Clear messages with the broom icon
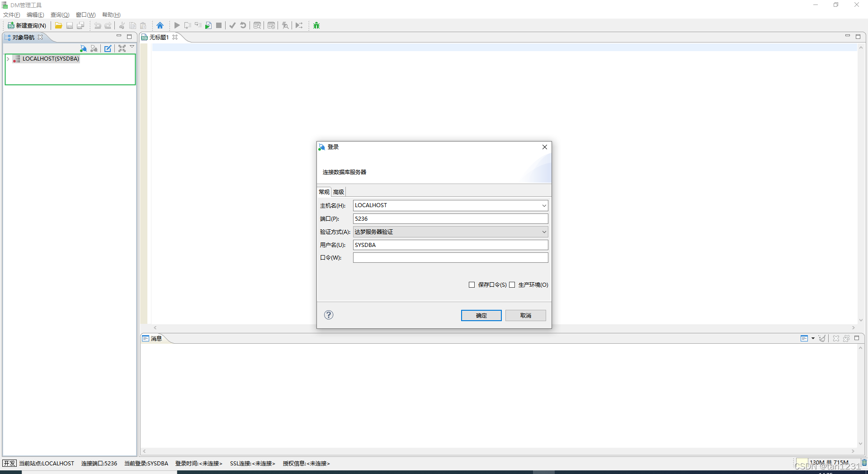Image resolution: width=868 pixels, height=474 pixels. tap(822, 338)
